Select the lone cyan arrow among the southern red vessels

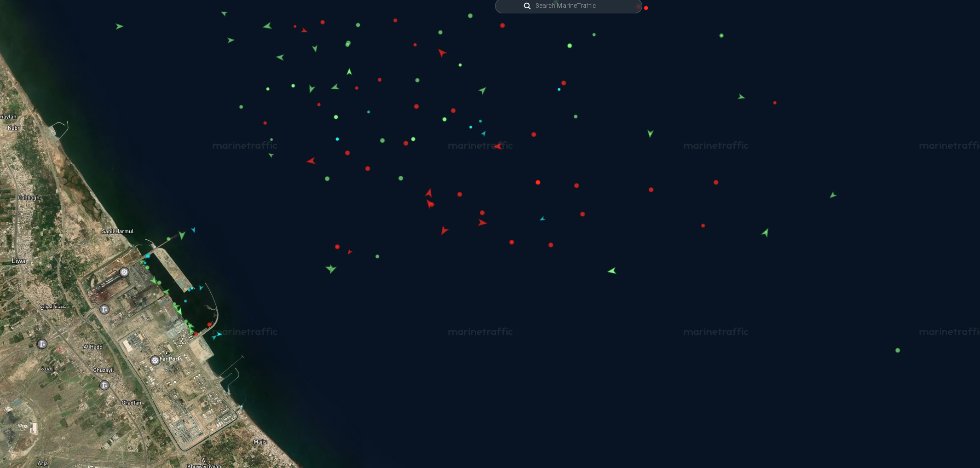tap(542, 219)
